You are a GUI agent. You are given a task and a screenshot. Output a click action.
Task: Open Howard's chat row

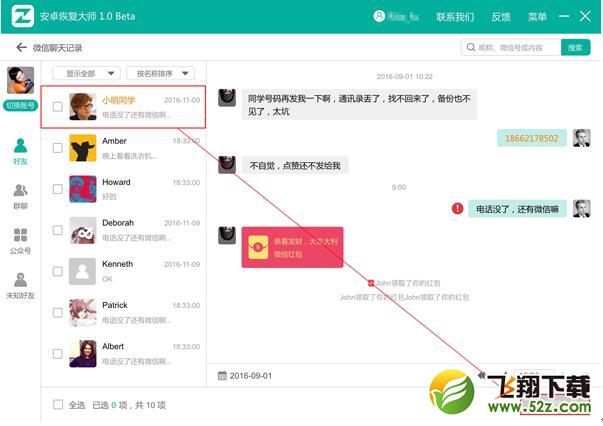123,189
